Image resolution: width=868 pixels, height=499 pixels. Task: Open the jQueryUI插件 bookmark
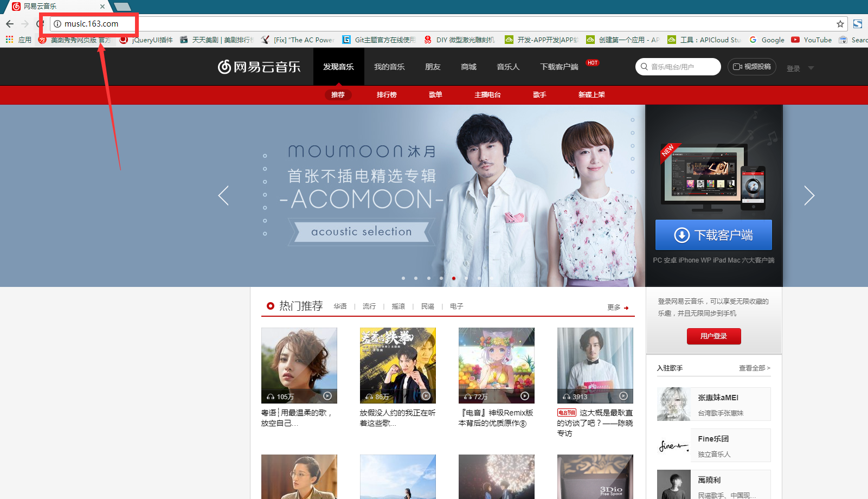(146, 40)
